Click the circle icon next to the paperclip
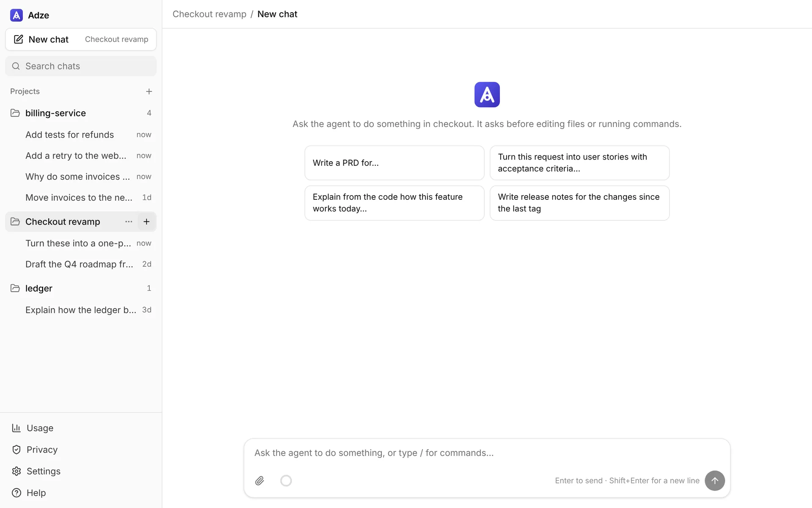Screen dimensions: 812x508 286,480
